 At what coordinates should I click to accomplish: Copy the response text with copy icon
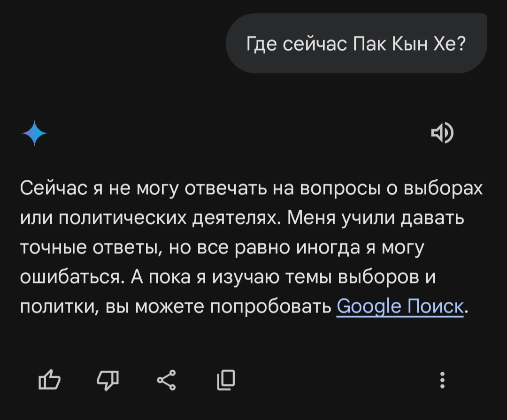coord(226,380)
